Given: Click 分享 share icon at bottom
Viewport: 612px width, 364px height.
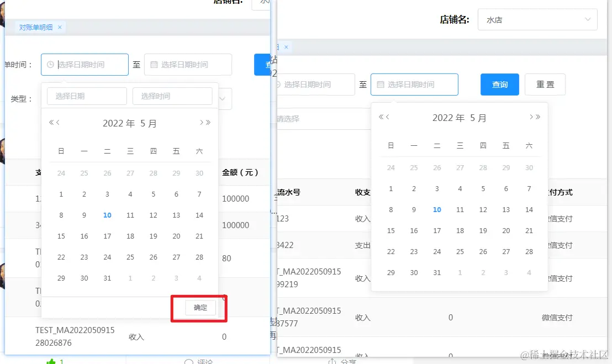Looking at the screenshot, I should coord(332,361).
